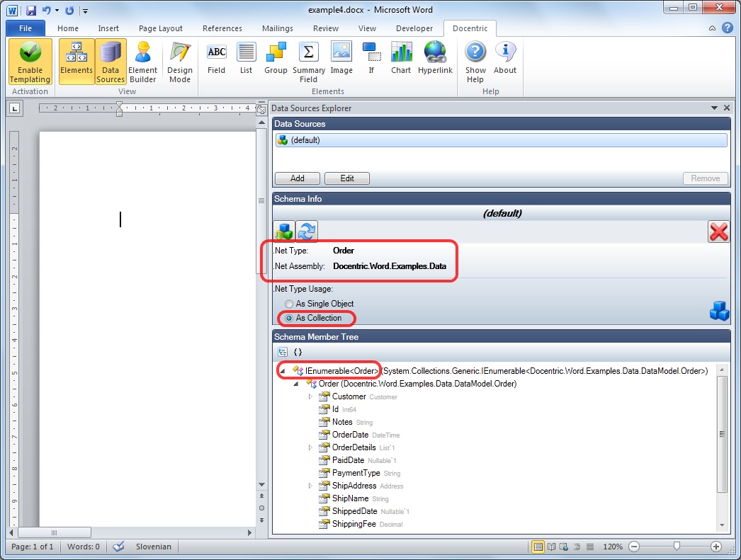Click the Remove data source button
The image size is (741, 560).
pos(705,178)
